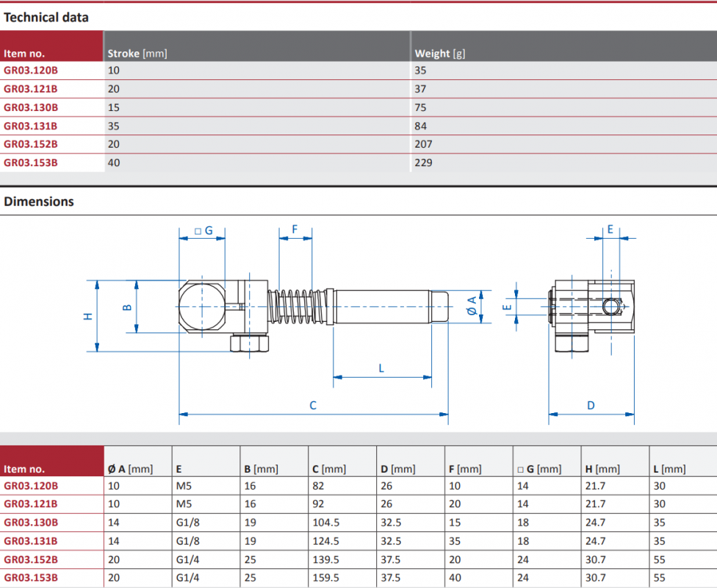The height and width of the screenshot is (588, 717).
Task: Click the "L" dimension label in the drawing
Action: point(381,368)
